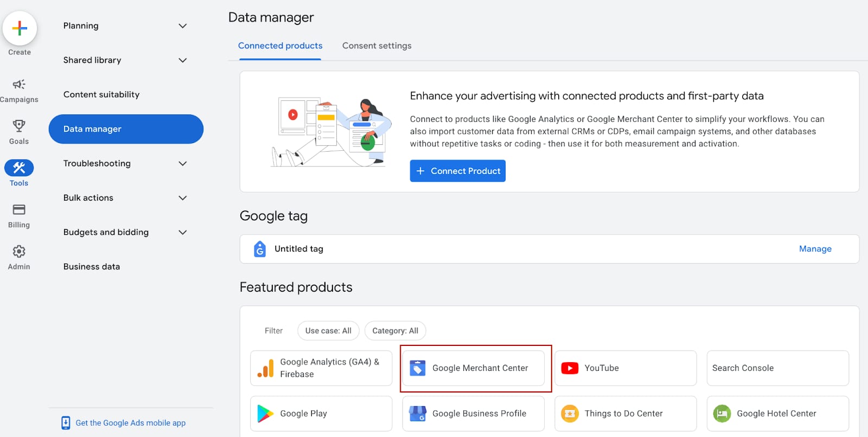This screenshot has height=437, width=868.
Task: Expand the Troubleshooting chevron
Action: pos(183,164)
